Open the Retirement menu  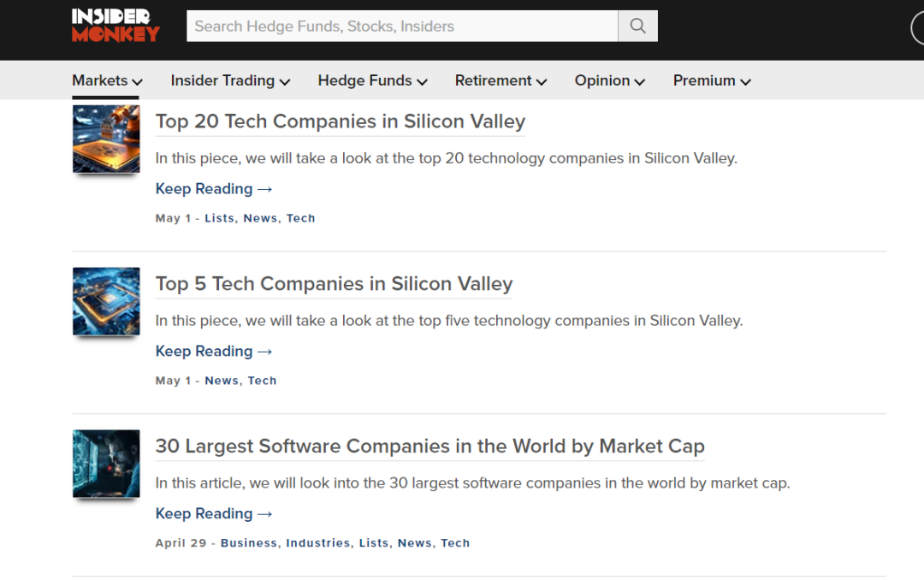click(x=500, y=80)
